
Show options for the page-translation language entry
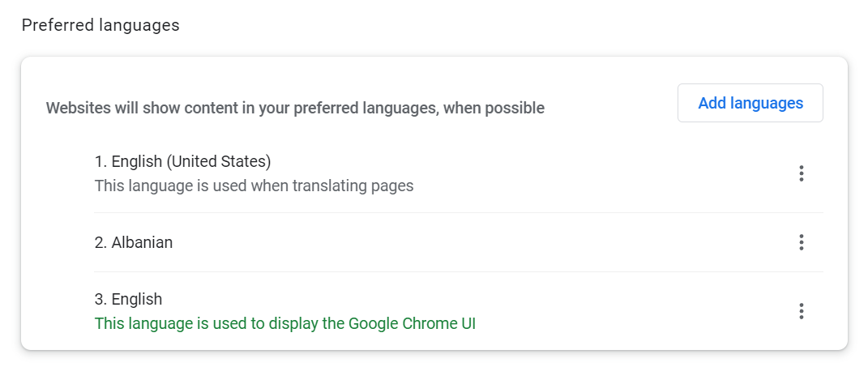coord(801,173)
